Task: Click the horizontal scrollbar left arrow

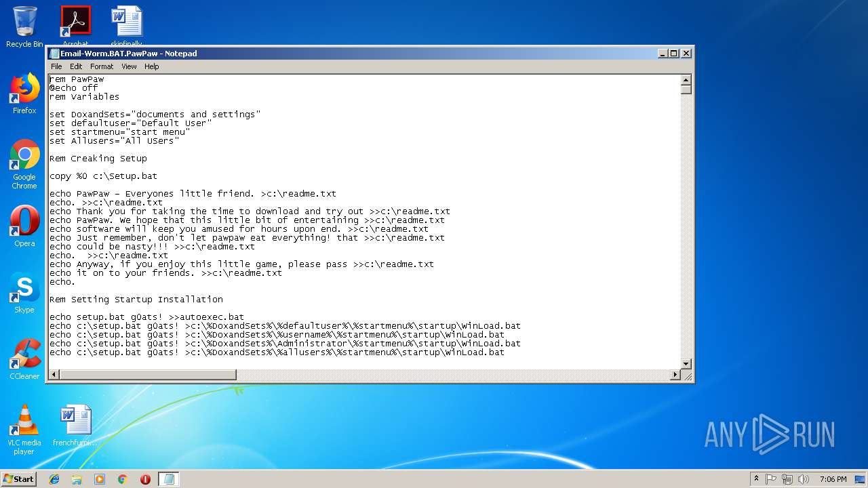Action: coord(53,375)
